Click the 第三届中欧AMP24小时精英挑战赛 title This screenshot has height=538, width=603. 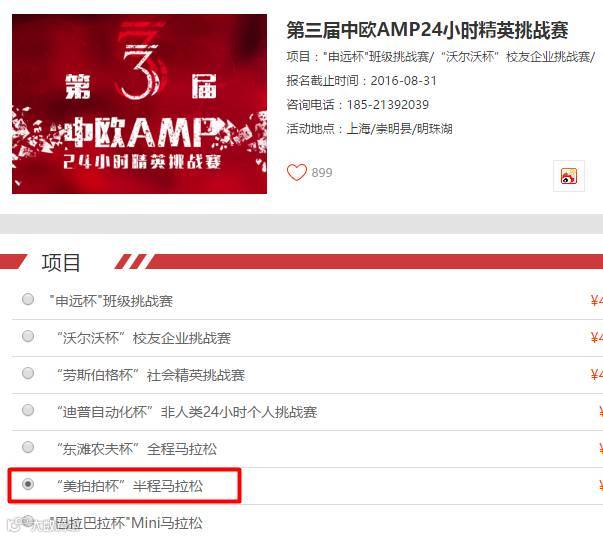(427, 30)
